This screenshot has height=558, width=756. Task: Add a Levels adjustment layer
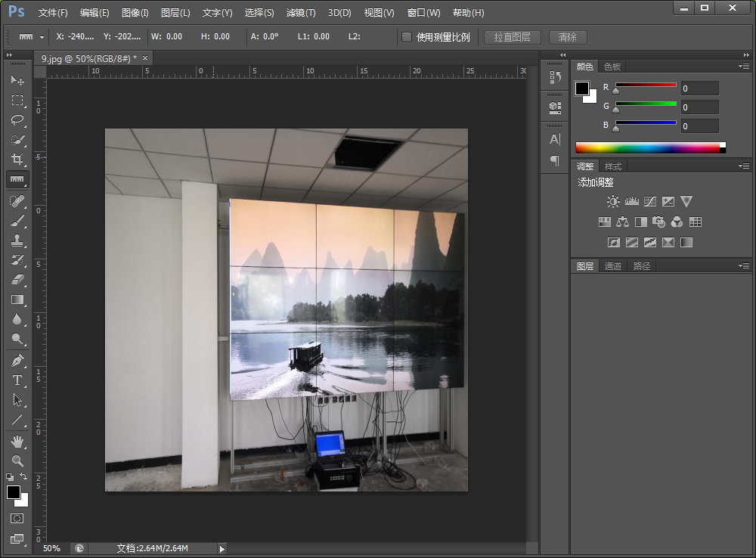pyautogui.click(x=632, y=201)
